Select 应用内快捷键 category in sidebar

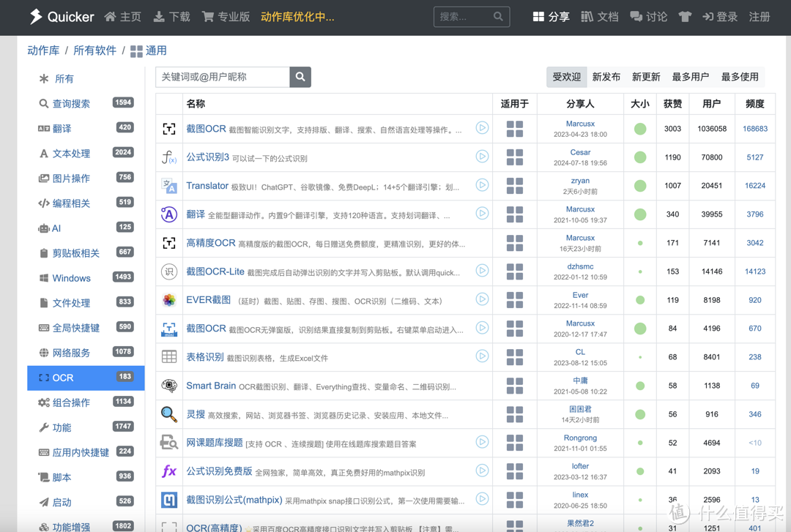click(x=86, y=452)
